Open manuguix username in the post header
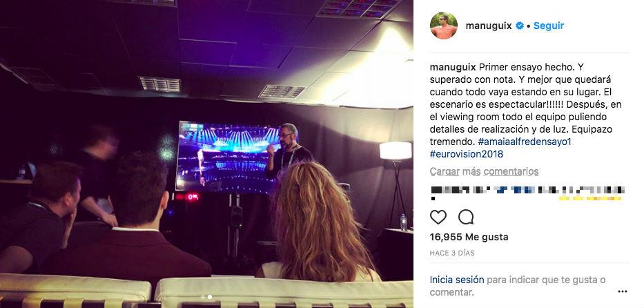The image size is (644, 308). [x=489, y=26]
